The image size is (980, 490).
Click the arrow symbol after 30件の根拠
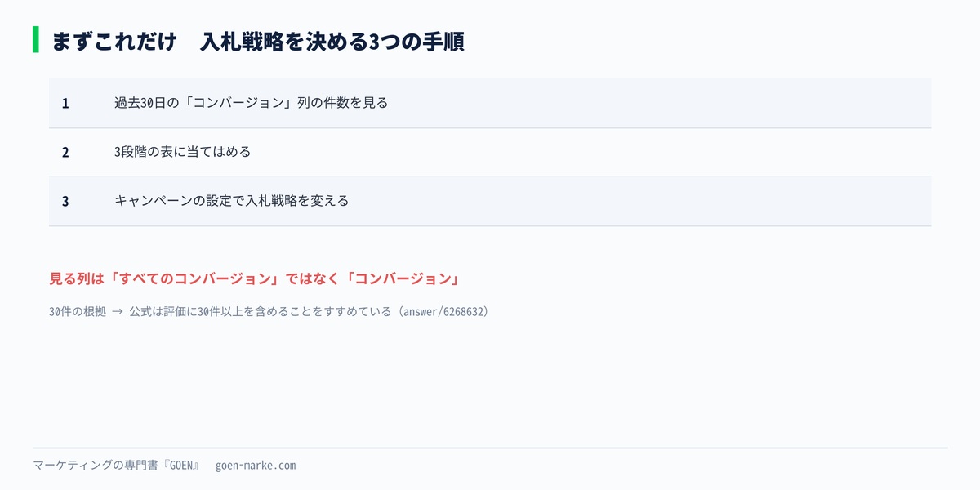tap(117, 312)
